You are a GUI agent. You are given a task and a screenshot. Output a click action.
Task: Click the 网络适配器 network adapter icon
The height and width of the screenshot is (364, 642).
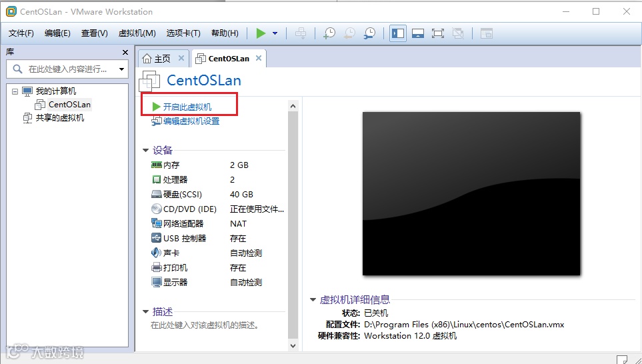click(x=157, y=223)
